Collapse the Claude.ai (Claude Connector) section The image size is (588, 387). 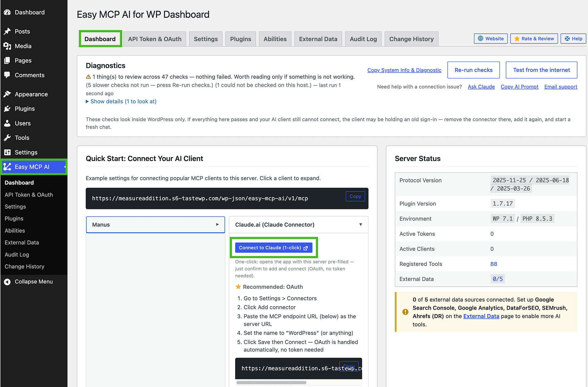pyautogui.click(x=299, y=225)
